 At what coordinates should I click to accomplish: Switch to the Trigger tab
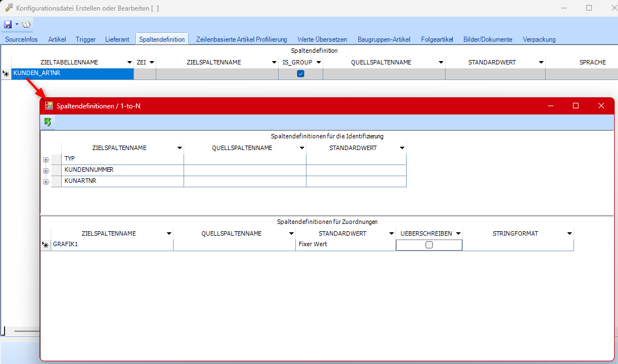86,39
